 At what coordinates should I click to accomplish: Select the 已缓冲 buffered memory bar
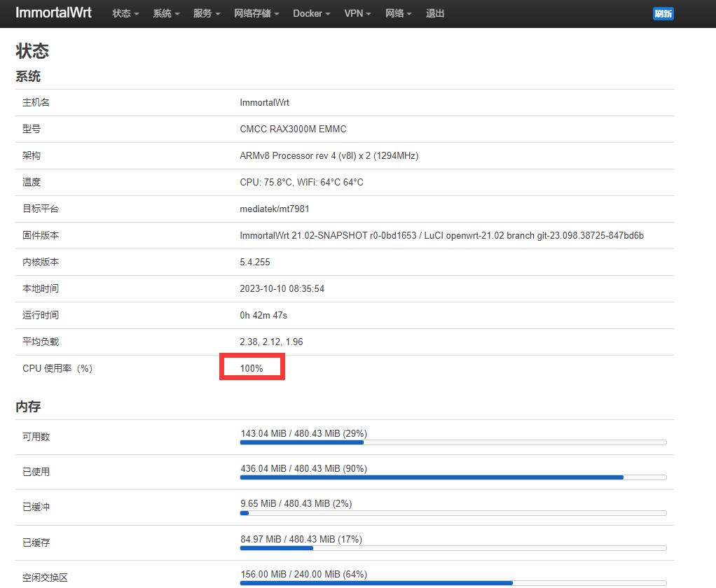(x=453, y=512)
